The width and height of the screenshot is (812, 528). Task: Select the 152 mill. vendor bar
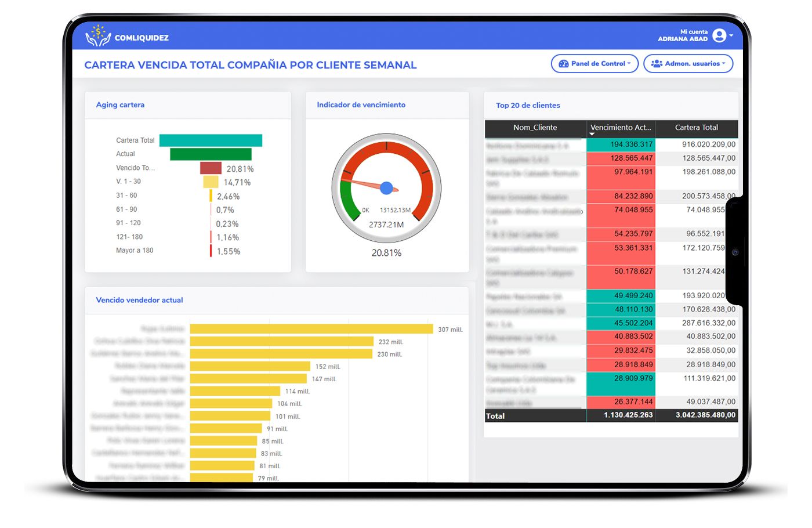point(250,366)
